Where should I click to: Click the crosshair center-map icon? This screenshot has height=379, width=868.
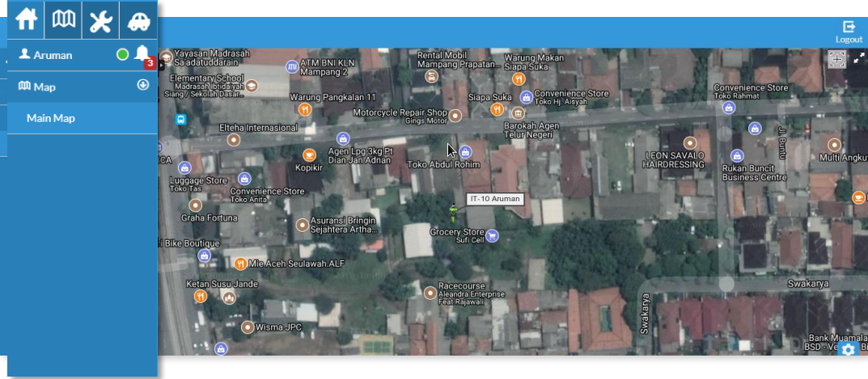pos(836,58)
